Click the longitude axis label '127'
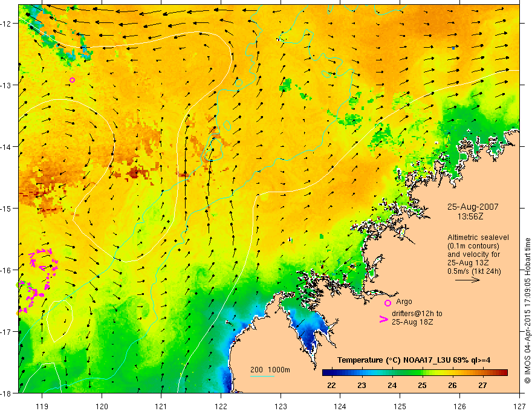Screen dimensions: 532x411 pyautogui.click(x=519, y=406)
